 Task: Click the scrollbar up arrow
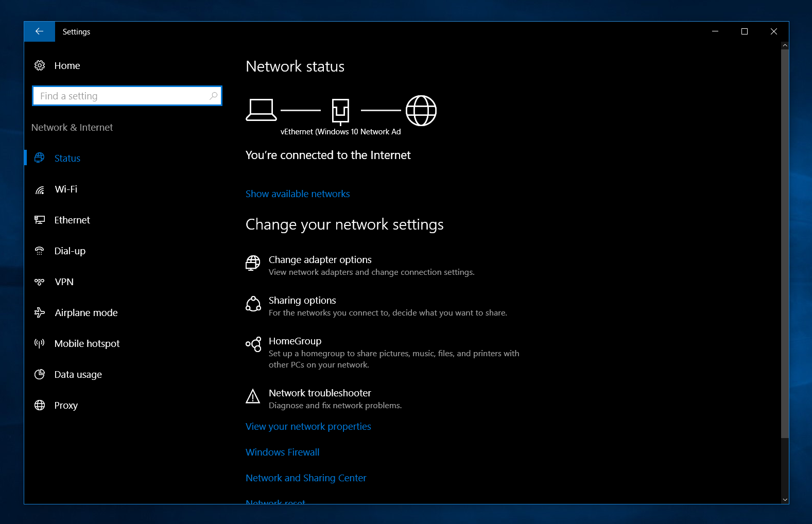[785, 45]
